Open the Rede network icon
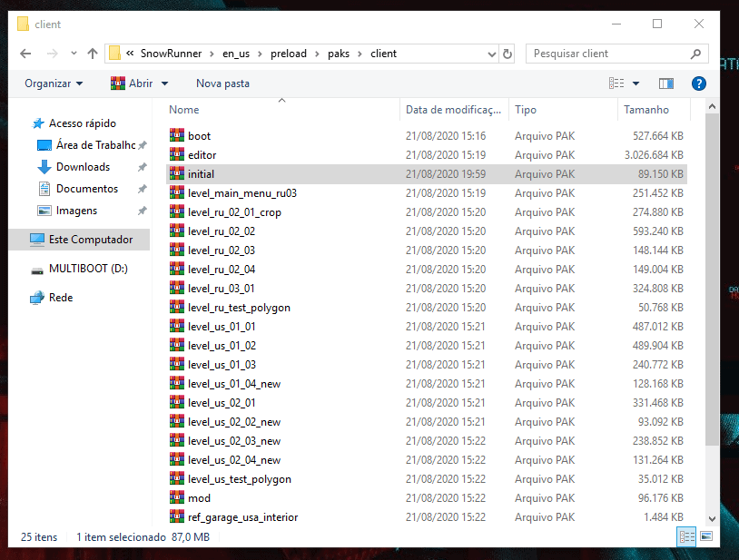The height and width of the screenshot is (560, 739). click(x=37, y=298)
